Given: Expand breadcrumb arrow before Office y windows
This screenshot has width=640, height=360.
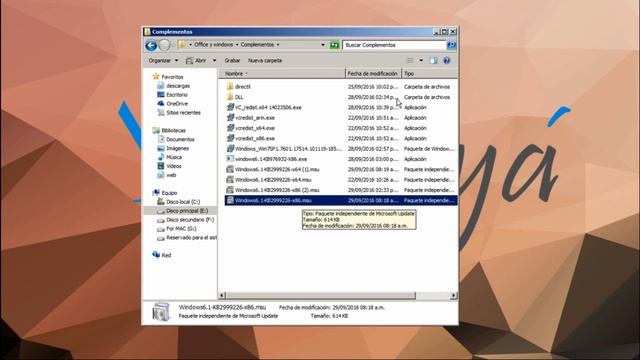Looking at the screenshot, I should [x=190, y=44].
